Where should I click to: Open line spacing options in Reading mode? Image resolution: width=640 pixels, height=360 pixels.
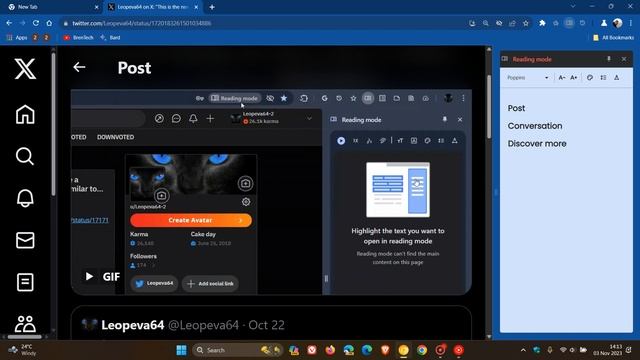pyautogui.click(x=603, y=78)
